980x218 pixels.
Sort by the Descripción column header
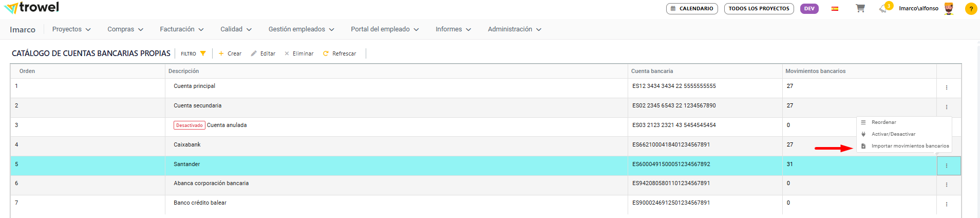pyautogui.click(x=183, y=71)
